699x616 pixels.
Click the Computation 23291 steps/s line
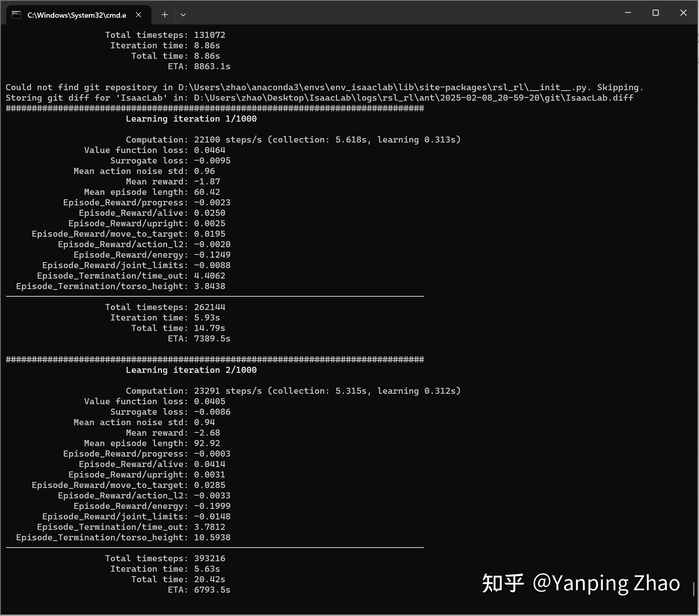point(293,391)
